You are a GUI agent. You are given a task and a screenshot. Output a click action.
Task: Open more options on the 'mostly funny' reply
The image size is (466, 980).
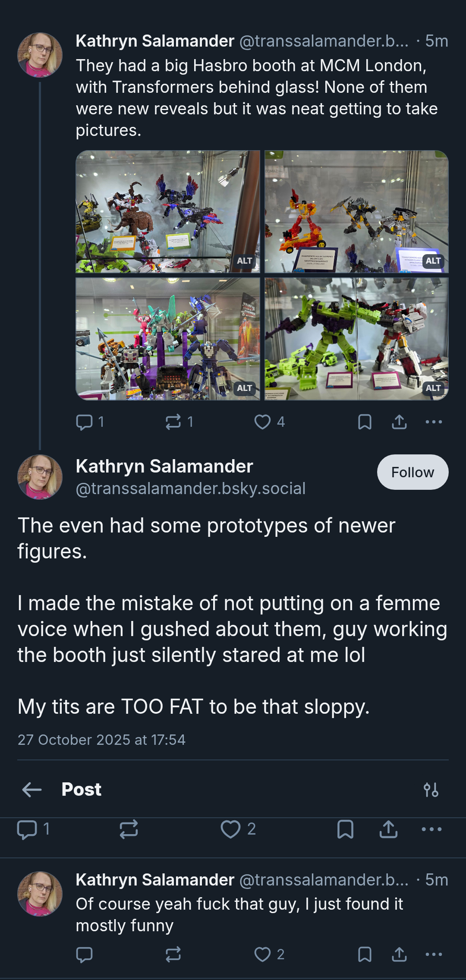[434, 955]
